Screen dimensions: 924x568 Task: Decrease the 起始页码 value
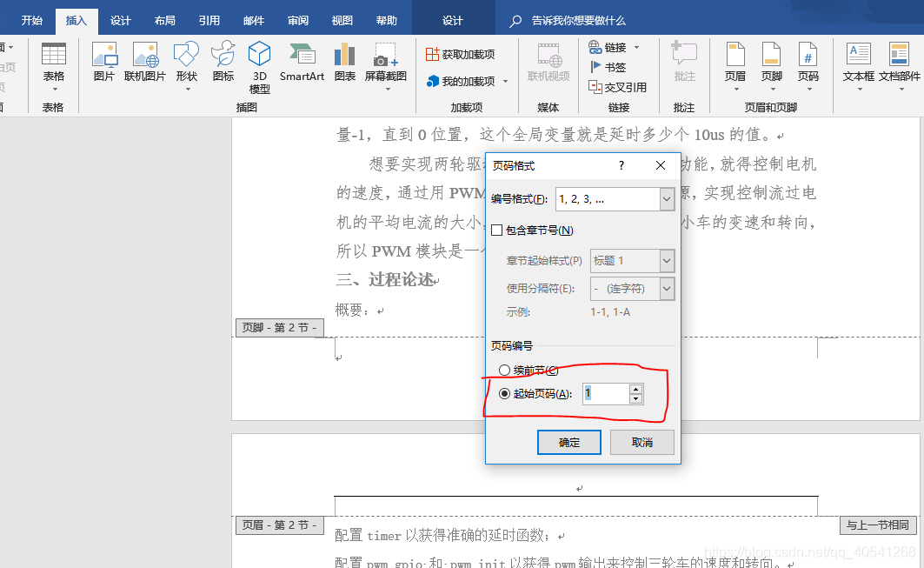[x=635, y=398]
